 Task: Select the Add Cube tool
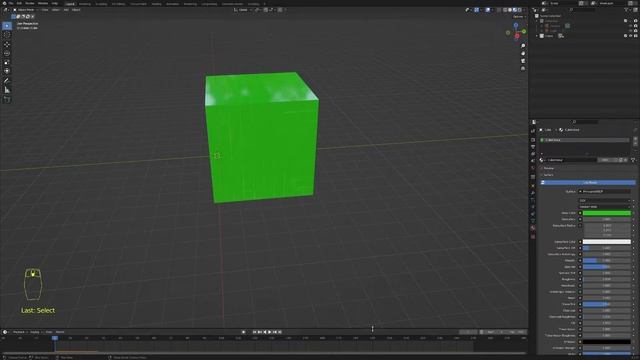pos(7,99)
